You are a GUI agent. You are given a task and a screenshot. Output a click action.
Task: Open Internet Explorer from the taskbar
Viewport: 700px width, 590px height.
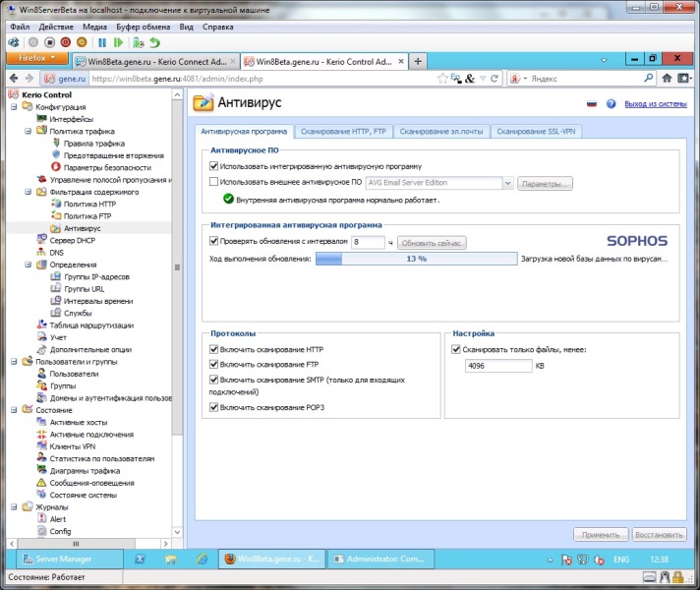click(203, 559)
